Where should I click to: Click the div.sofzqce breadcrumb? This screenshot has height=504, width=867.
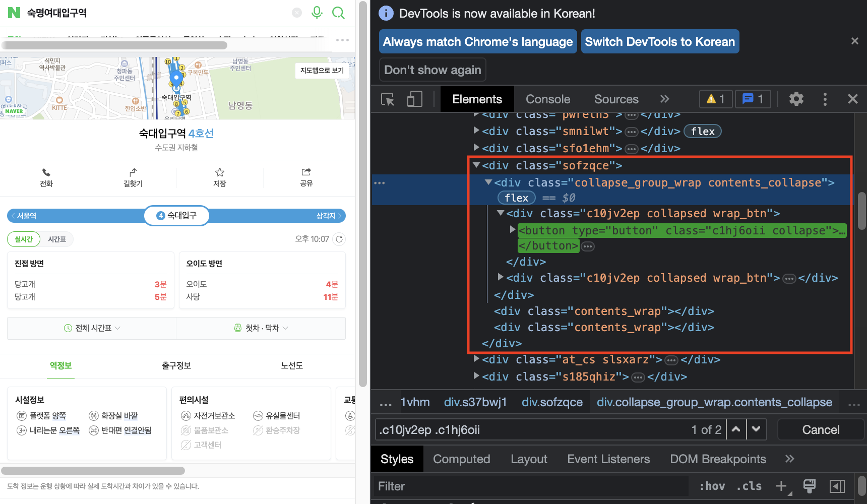(x=552, y=402)
